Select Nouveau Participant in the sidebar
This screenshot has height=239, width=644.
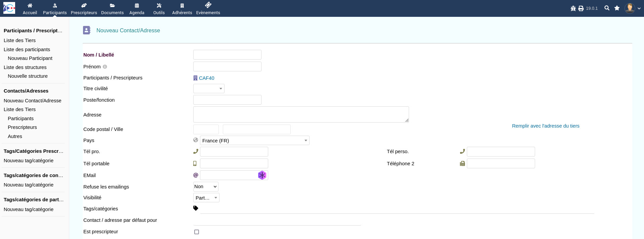coord(30,58)
